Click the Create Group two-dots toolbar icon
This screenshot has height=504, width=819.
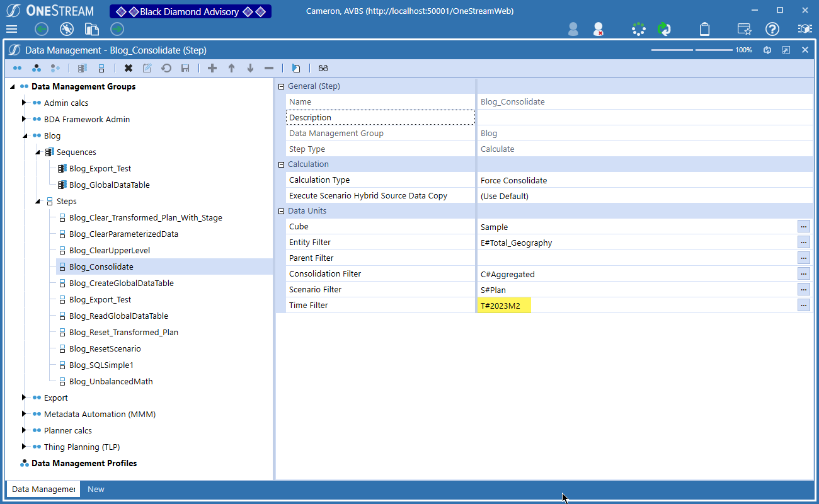17,68
